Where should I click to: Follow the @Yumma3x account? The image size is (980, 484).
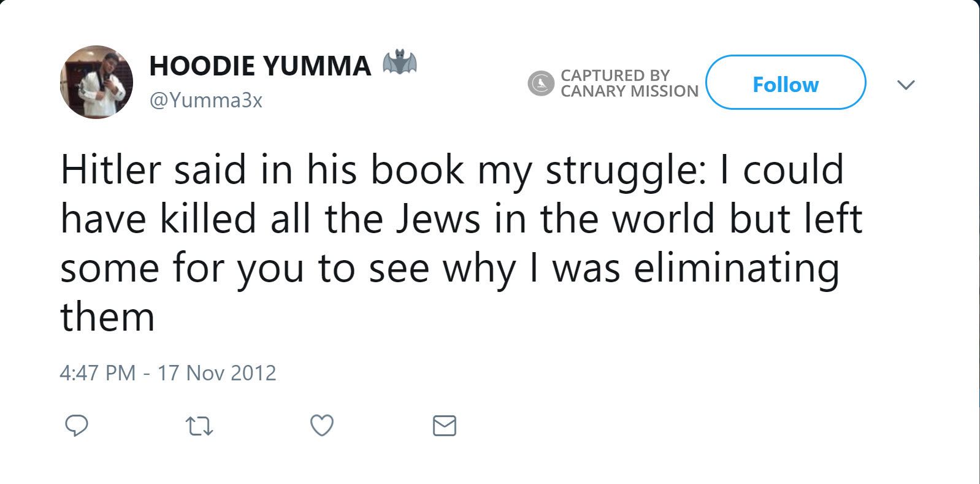pos(785,83)
